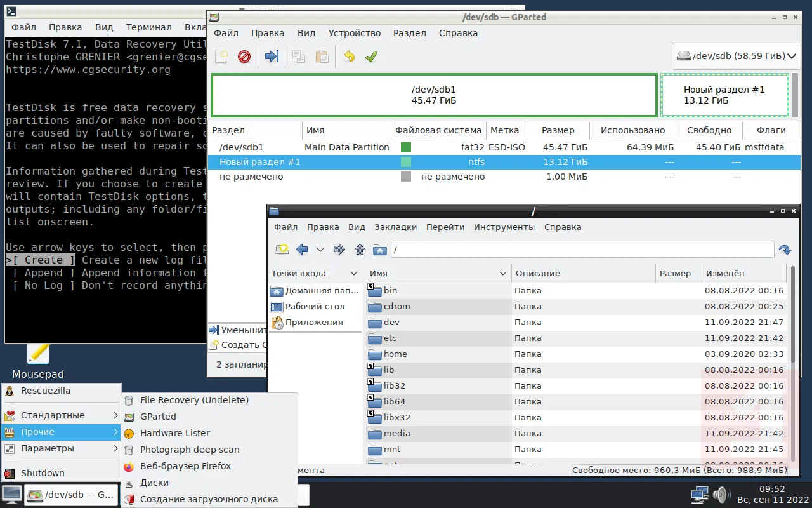Select the [ No Log ] option in TestDisk
Image resolution: width=812 pixels, height=508 pixels.
(44, 285)
